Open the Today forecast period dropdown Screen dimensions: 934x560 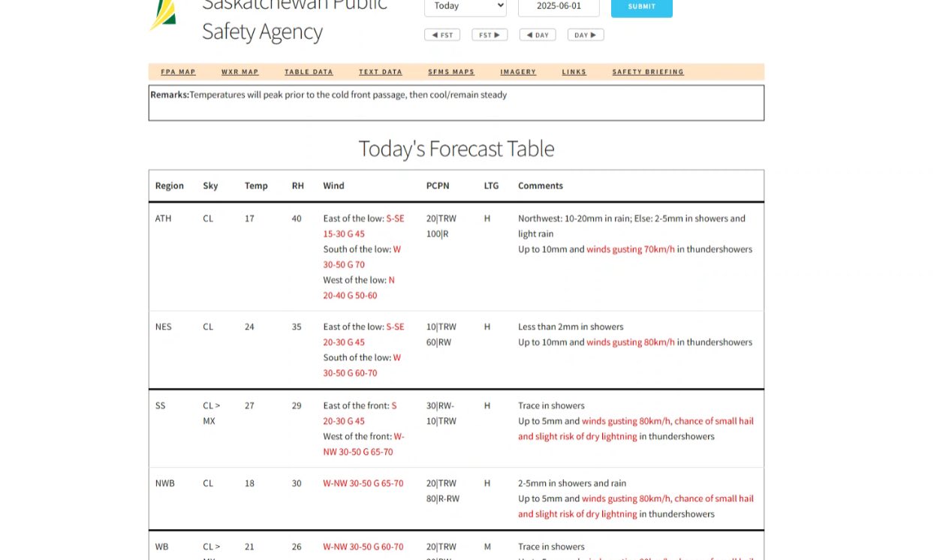pos(465,7)
